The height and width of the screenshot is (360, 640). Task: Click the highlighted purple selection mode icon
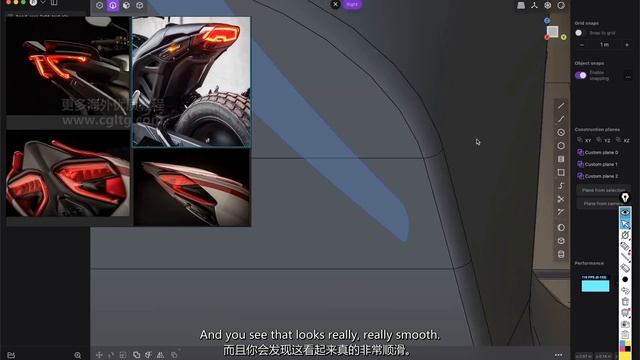pos(113,5)
